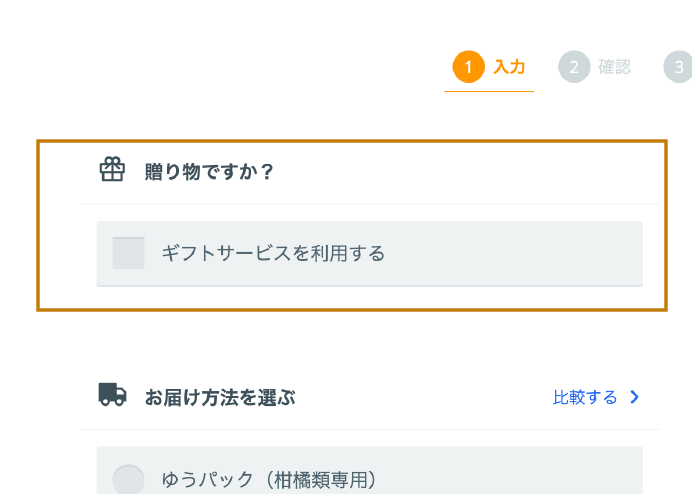This screenshot has width=692, height=494.
Task: Click the number 2 in the step indicator
Action: pyautogui.click(x=574, y=68)
